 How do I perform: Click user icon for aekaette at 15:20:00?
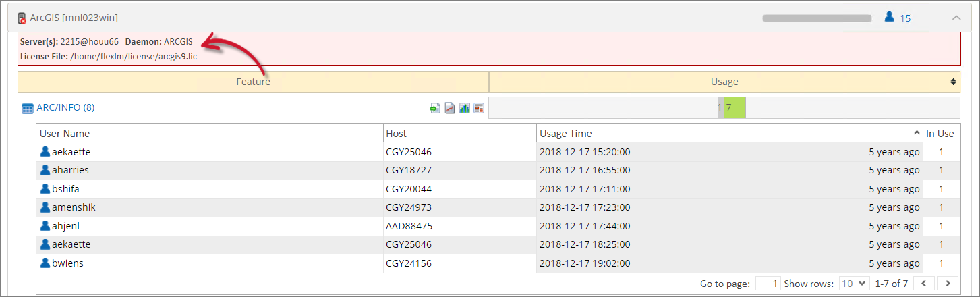click(45, 152)
